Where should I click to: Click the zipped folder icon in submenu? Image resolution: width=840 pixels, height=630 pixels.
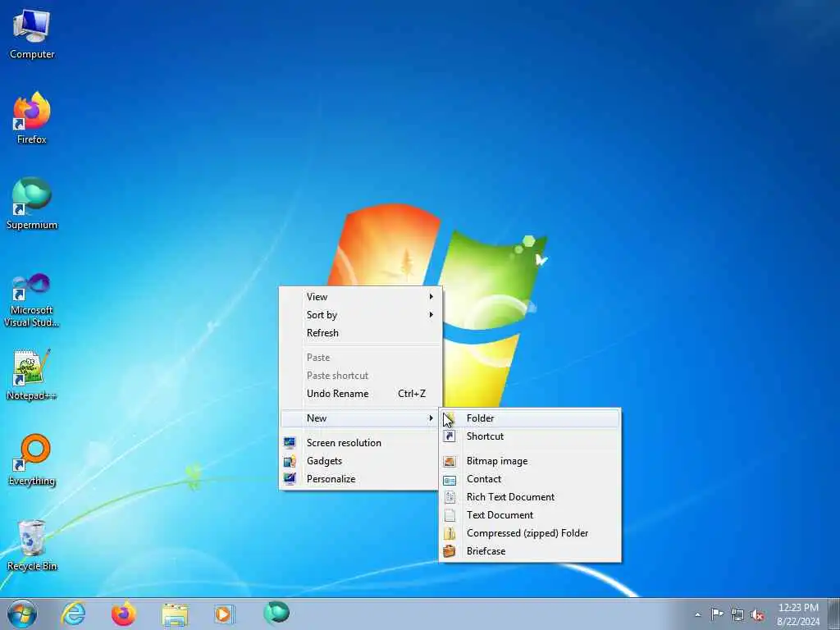pyautogui.click(x=450, y=533)
